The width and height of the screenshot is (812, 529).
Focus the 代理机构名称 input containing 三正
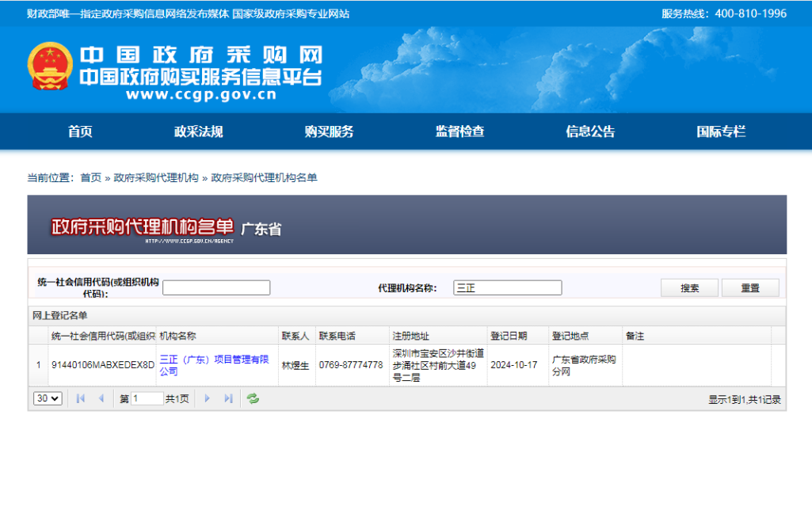click(x=508, y=287)
